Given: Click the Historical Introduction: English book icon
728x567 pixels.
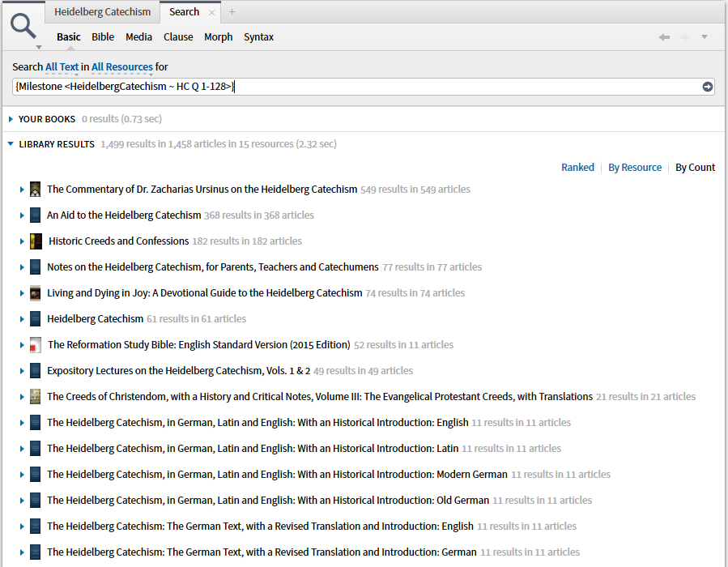Looking at the screenshot, I should coord(36,423).
